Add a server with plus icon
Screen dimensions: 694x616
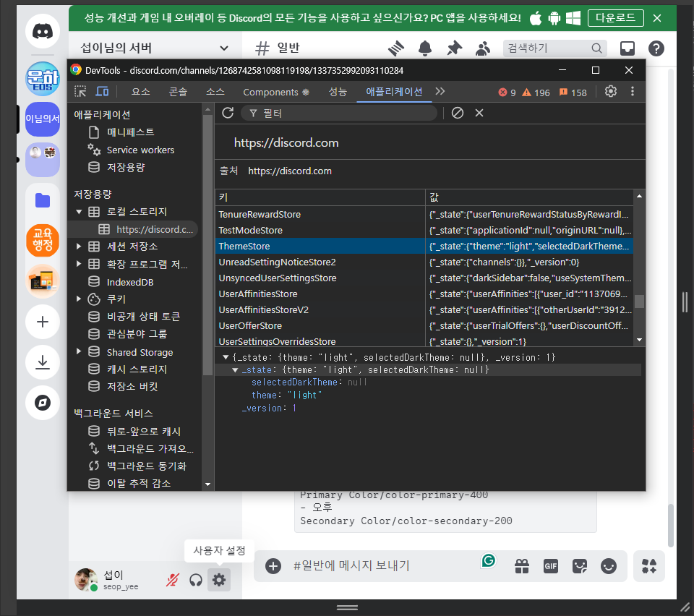click(43, 322)
